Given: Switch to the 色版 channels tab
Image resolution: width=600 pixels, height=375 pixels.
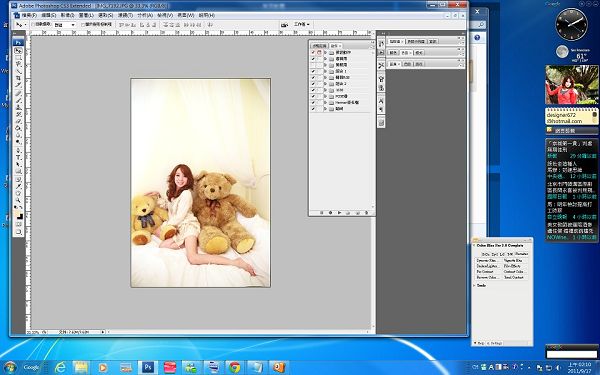Looking at the screenshot, I should [408, 64].
